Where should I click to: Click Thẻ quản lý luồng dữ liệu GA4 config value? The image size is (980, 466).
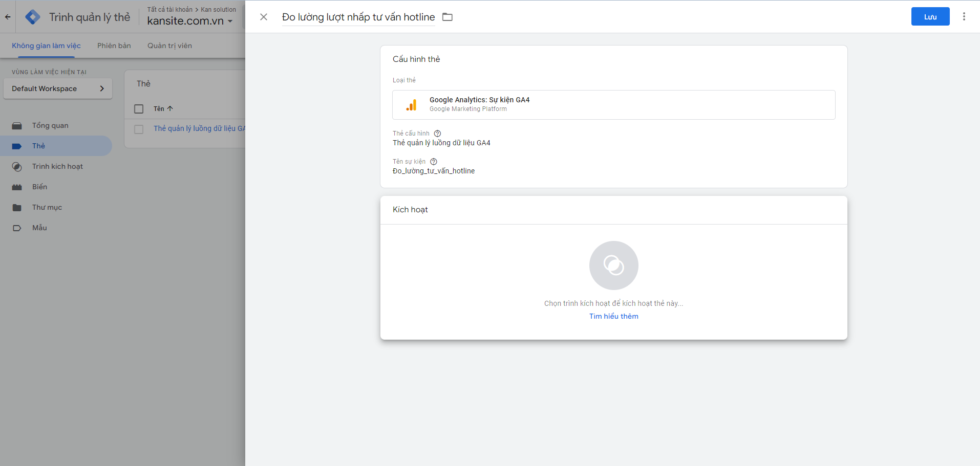coord(441,143)
